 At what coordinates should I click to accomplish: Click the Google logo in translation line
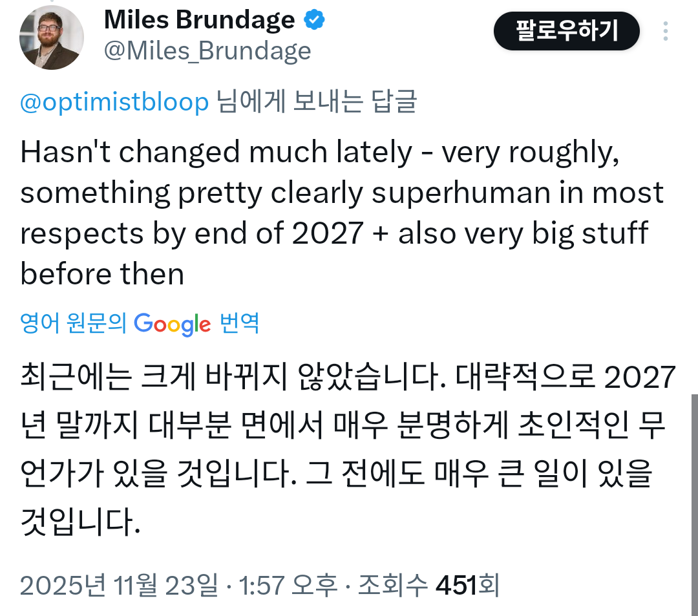(x=173, y=323)
